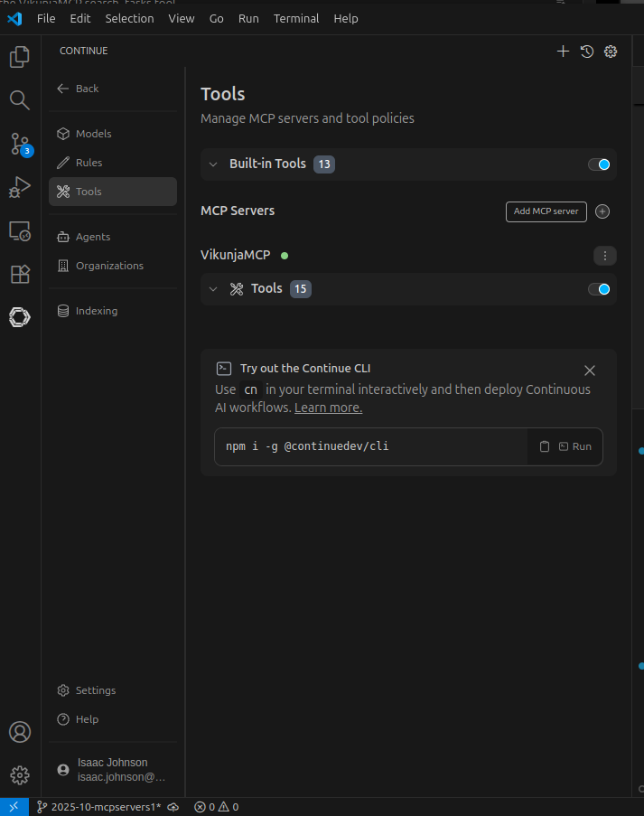Viewport: 644px width, 816px height.
Task: Expand the Built-in Tools section chevron
Action: click(x=213, y=164)
